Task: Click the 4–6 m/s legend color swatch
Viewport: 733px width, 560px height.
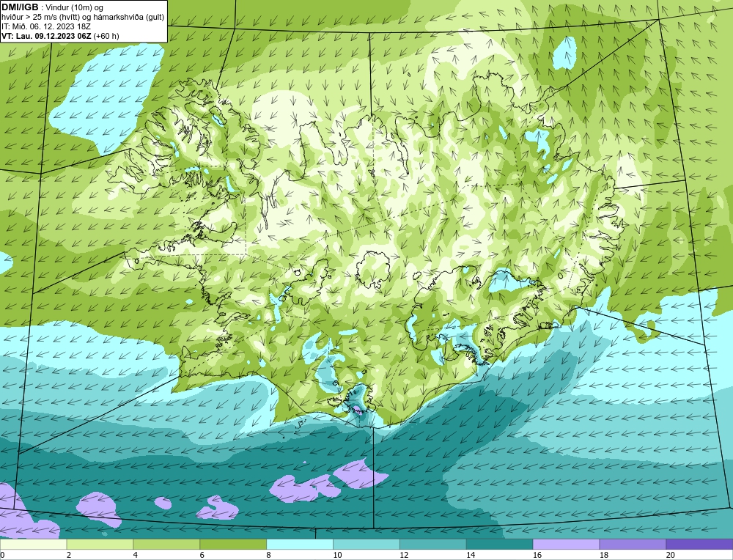Action: [x=166, y=545]
